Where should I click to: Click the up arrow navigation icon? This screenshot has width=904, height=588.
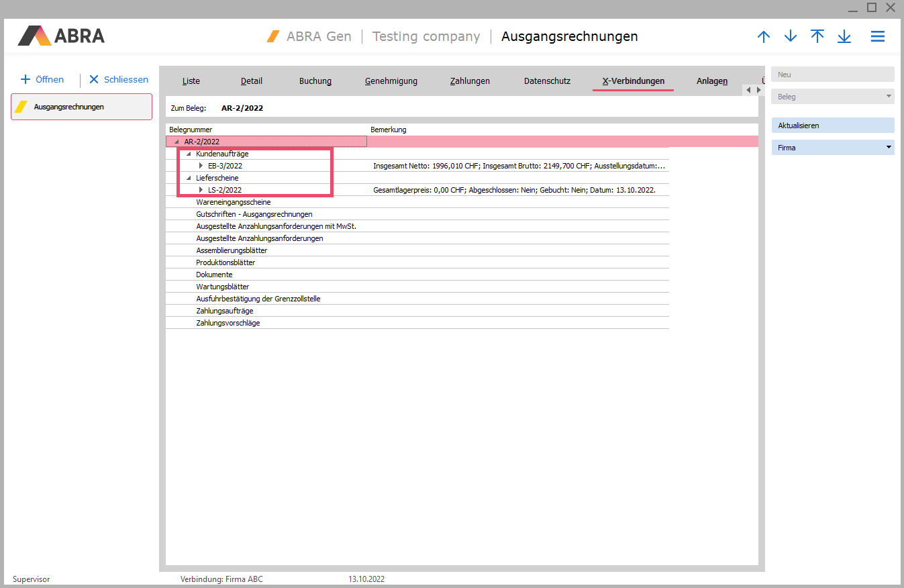[x=764, y=37]
